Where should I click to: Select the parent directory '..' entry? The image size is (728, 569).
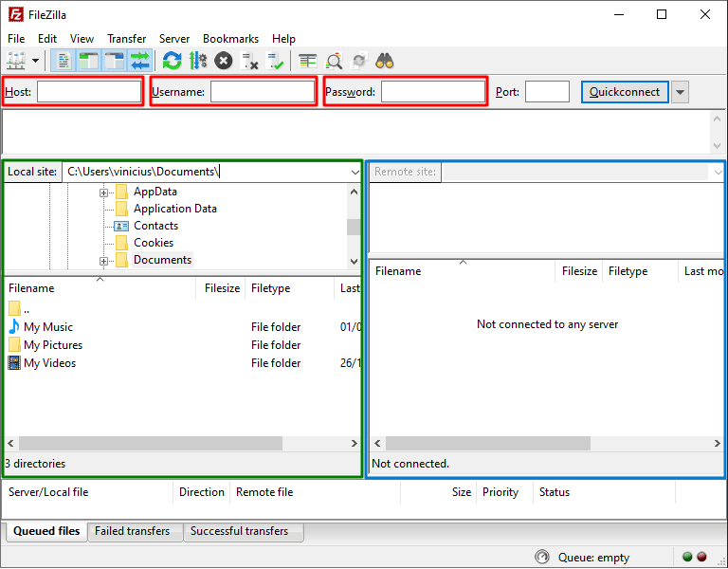click(x=19, y=309)
